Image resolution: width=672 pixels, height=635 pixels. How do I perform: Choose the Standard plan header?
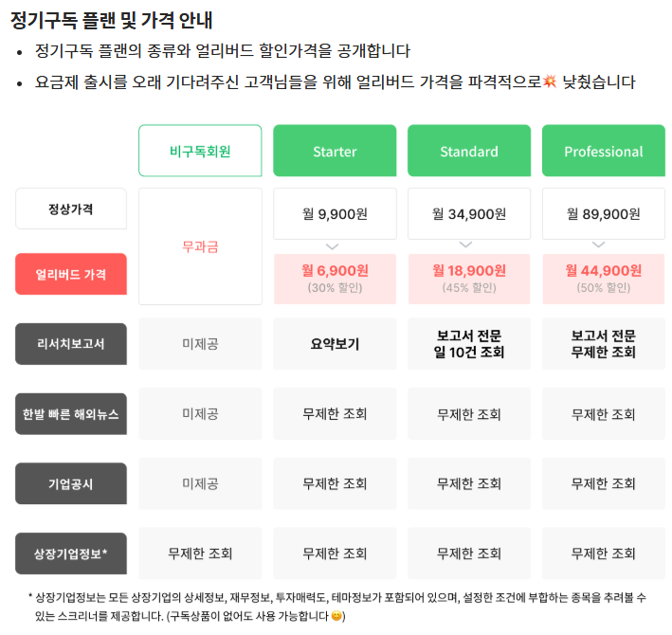pyautogui.click(x=469, y=151)
